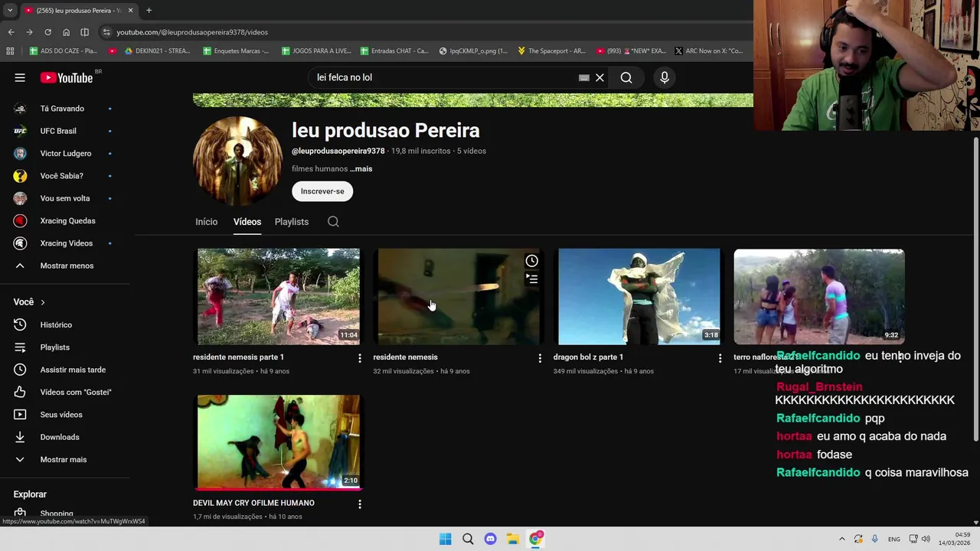Run search with the magnifier button

point(626,77)
